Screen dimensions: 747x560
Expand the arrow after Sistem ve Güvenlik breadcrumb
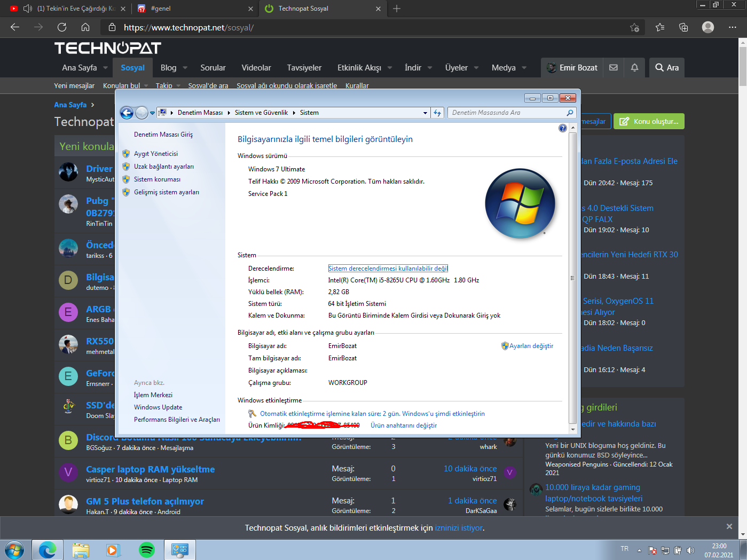pos(294,113)
